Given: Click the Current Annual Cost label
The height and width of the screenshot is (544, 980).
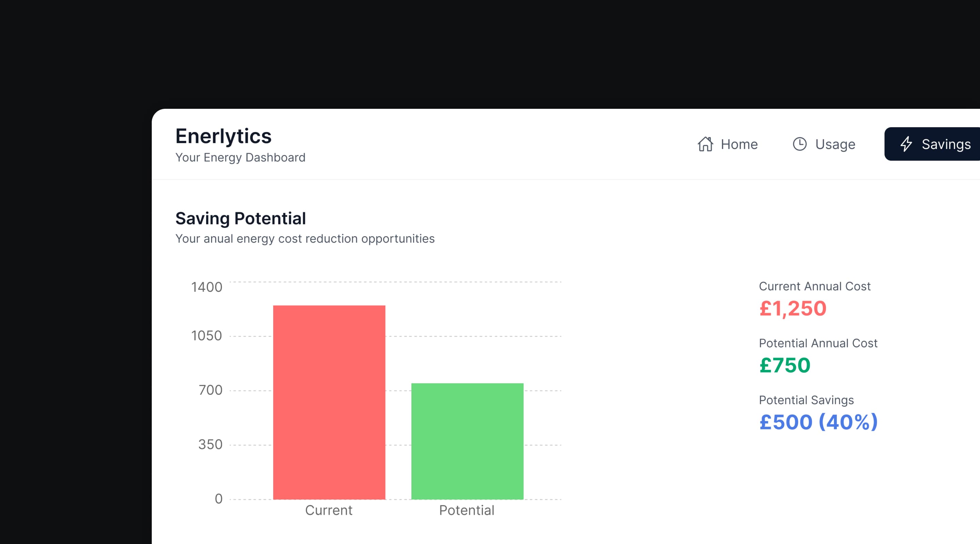Looking at the screenshot, I should [x=815, y=286].
